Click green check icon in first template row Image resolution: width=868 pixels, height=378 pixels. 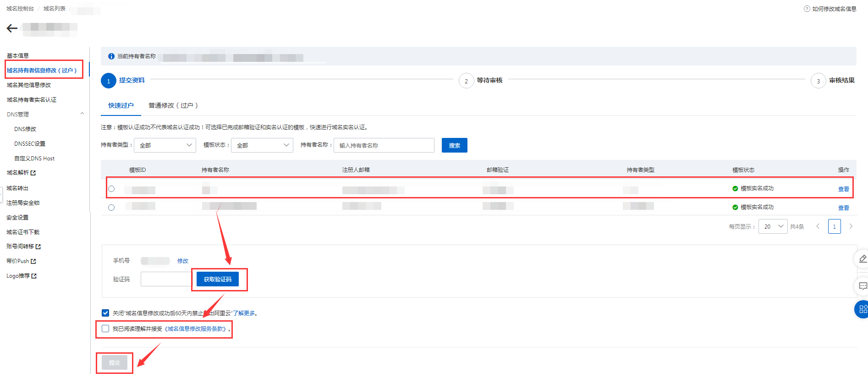click(x=735, y=188)
